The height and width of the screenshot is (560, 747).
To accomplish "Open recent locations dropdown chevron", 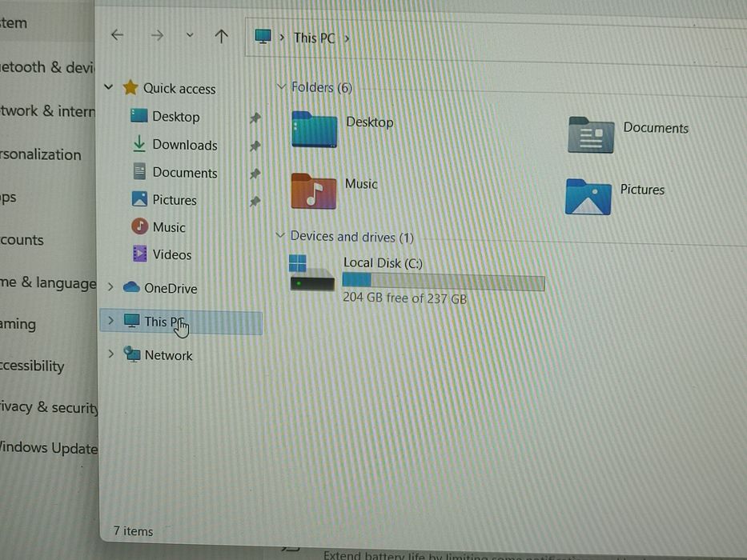I will (x=190, y=34).
